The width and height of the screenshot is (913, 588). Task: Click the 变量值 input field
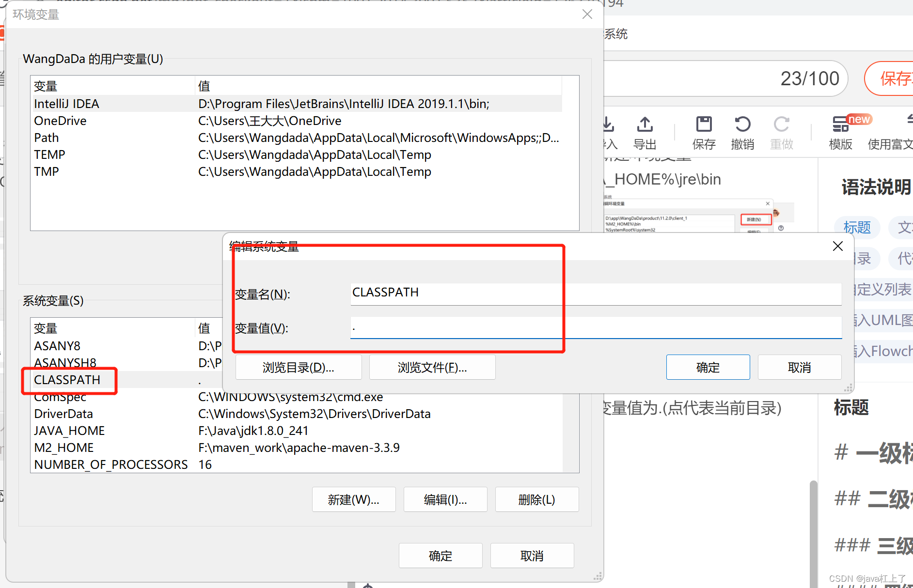pos(596,327)
